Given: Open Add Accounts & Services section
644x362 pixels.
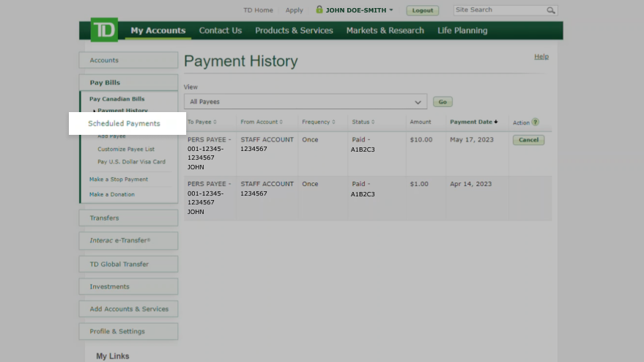Looking at the screenshot, I should tap(128, 309).
